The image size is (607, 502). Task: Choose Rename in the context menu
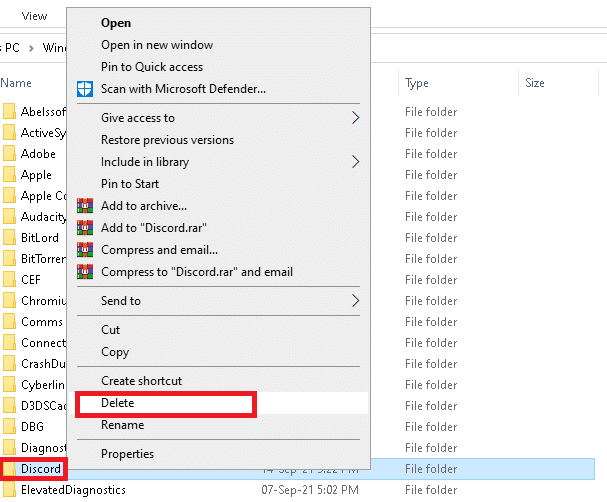click(x=122, y=425)
